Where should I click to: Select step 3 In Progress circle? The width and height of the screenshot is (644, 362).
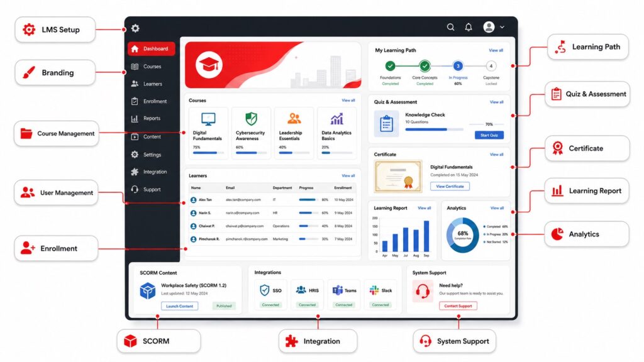(458, 65)
